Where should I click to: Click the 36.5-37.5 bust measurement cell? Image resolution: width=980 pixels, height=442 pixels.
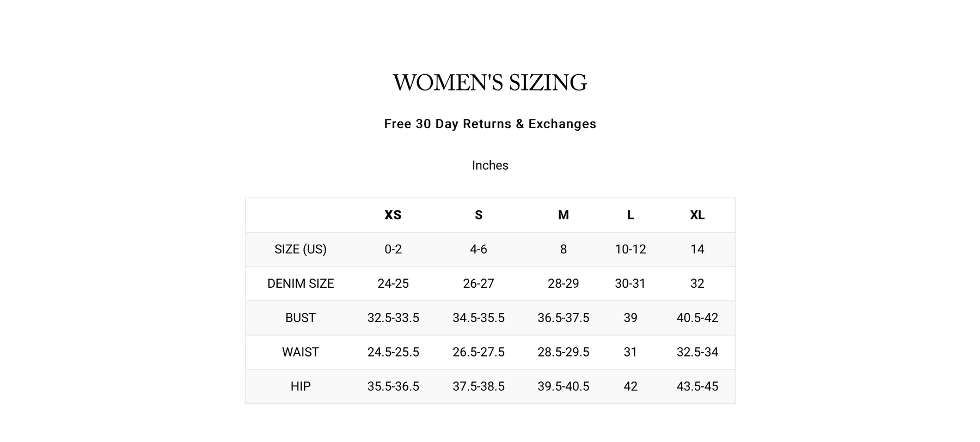(x=563, y=318)
